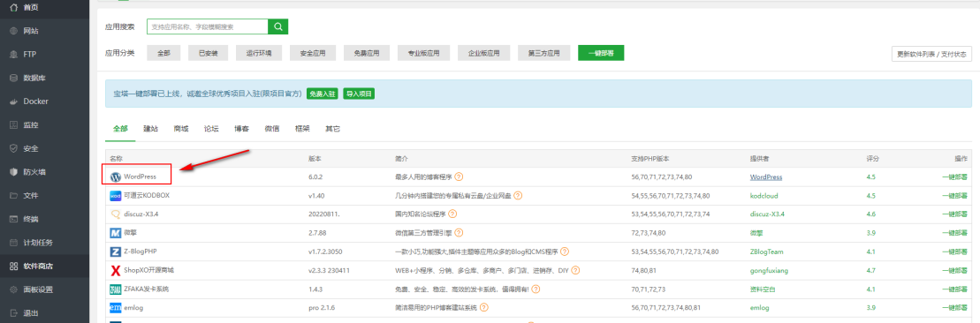The image size is (980, 323).
Task: Open 软件商店 in the sidebar
Action: [44, 267]
